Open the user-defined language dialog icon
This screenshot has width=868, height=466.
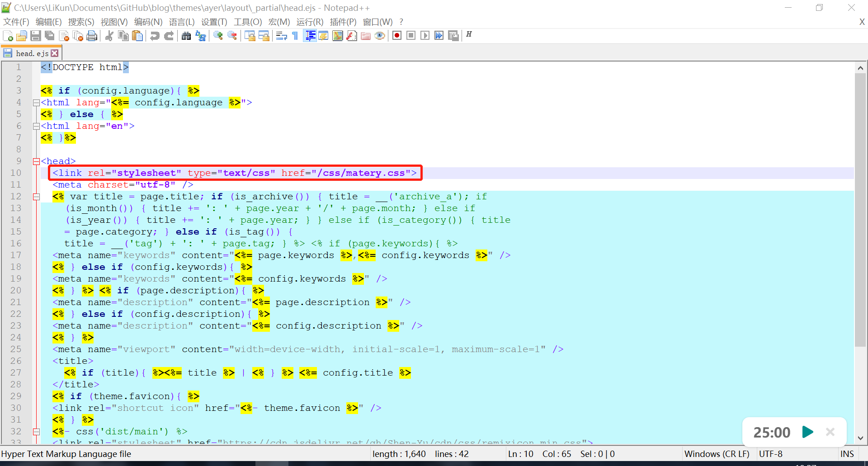point(323,36)
